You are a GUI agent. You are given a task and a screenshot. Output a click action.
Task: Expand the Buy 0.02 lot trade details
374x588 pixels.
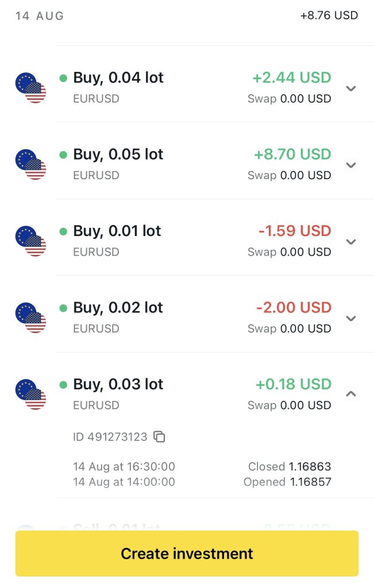pyautogui.click(x=352, y=319)
